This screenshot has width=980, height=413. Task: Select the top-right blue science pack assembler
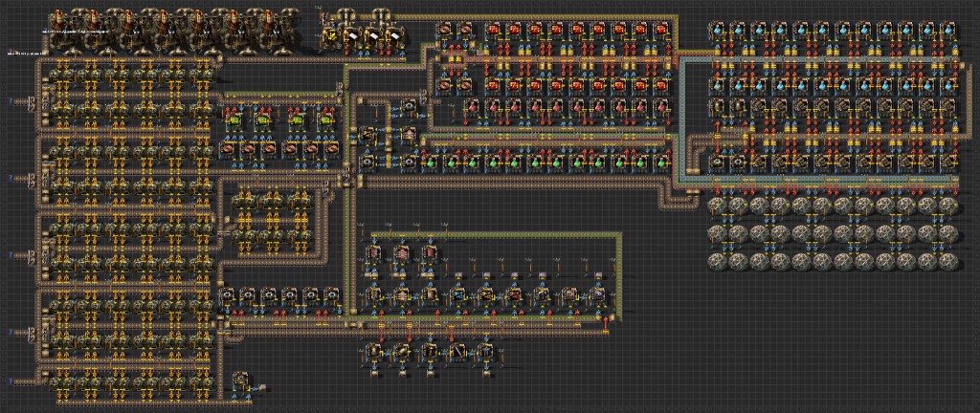(947, 30)
